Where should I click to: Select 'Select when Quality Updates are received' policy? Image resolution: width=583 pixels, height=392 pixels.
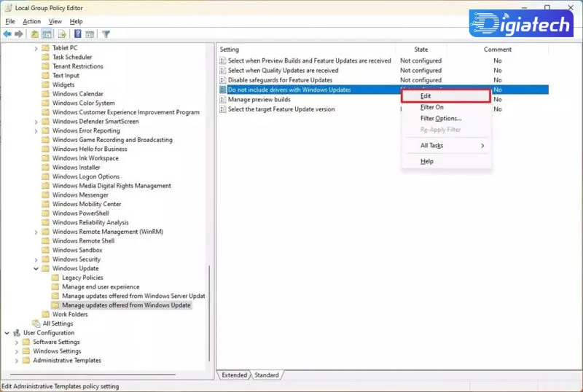point(283,70)
